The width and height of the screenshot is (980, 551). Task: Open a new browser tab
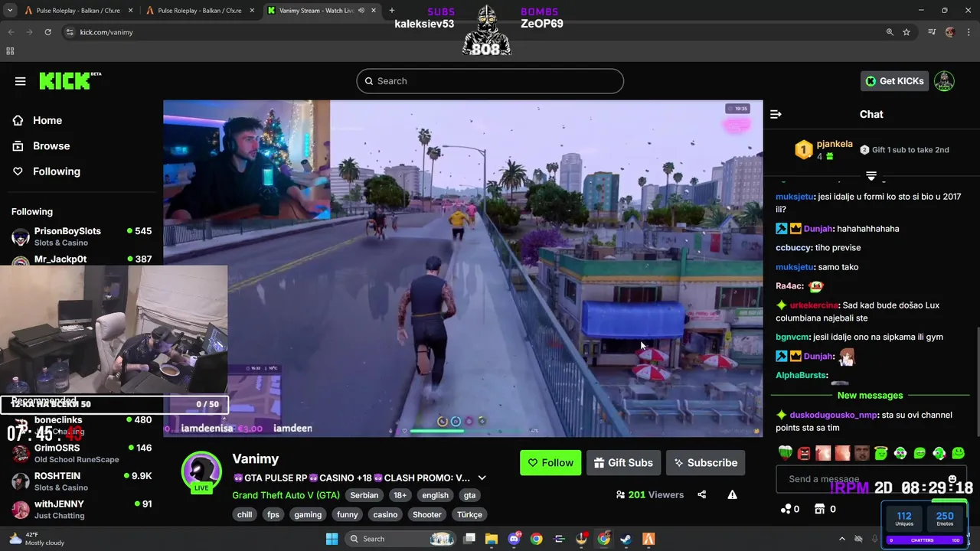(x=391, y=11)
